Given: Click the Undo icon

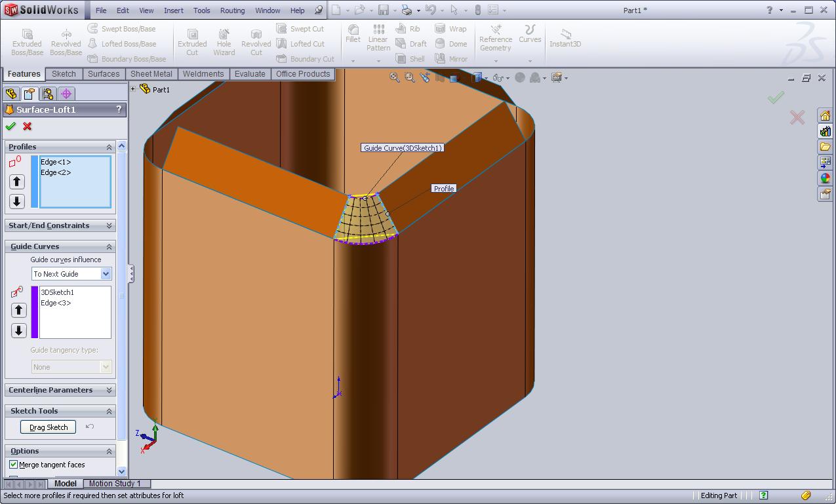Looking at the screenshot, I should (x=430, y=10).
